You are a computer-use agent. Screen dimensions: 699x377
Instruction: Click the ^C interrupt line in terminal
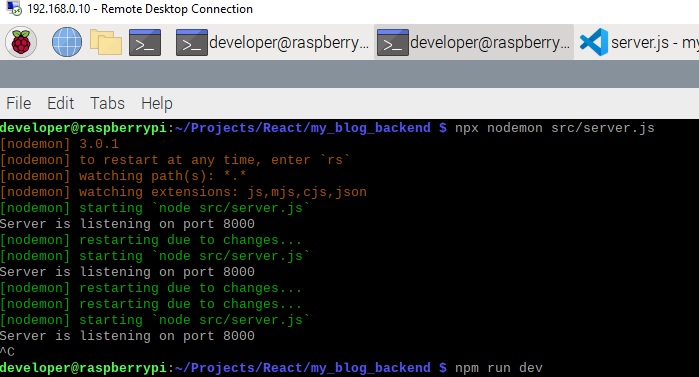point(8,352)
